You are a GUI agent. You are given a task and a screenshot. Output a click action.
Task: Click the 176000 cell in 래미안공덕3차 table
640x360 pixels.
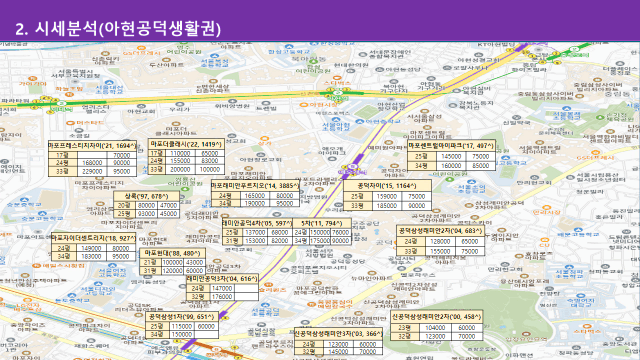pyautogui.click(x=222, y=297)
